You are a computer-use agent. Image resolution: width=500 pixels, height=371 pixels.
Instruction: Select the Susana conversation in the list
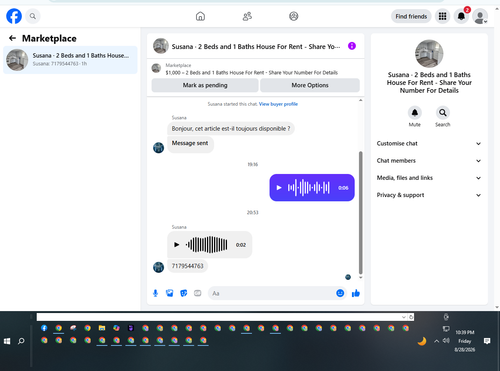(70, 60)
